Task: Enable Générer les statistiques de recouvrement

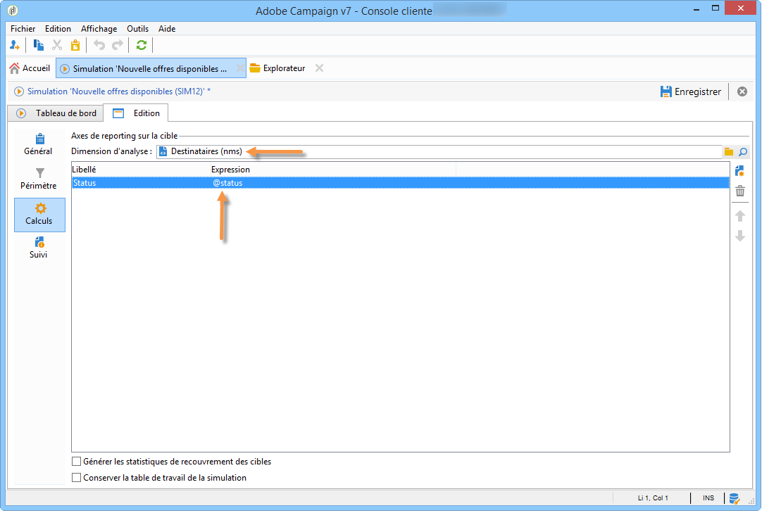Action: point(76,462)
